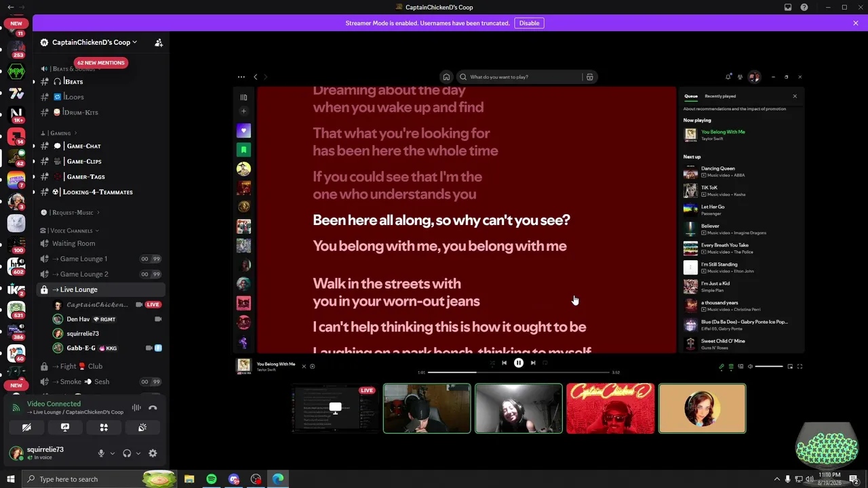Open Spotify notifications bell
This screenshot has width=868, height=488.
click(728, 77)
